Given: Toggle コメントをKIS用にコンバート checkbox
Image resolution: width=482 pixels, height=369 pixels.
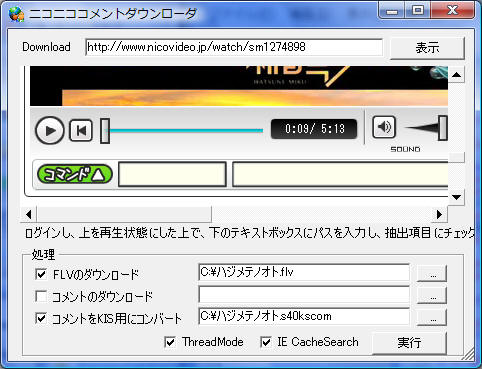Looking at the screenshot, I should (41, 318).
